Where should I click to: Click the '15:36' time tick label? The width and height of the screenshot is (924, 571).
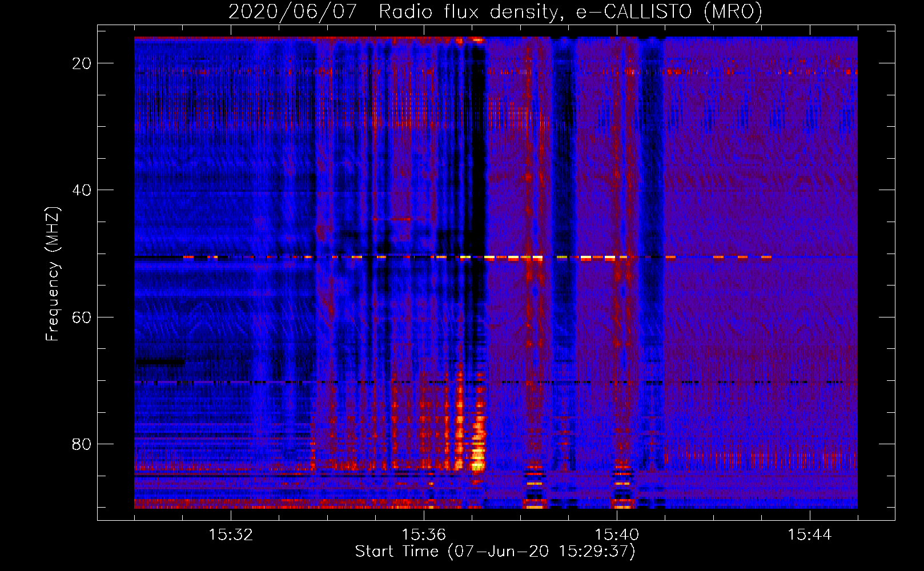click(x=424, y=535)
